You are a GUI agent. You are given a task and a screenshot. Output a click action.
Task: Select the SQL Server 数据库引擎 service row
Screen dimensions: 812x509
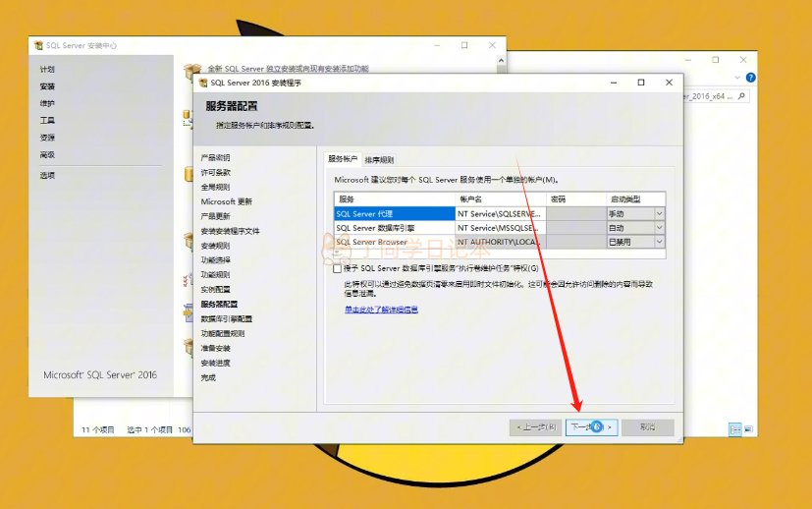(x=394, y=228)
